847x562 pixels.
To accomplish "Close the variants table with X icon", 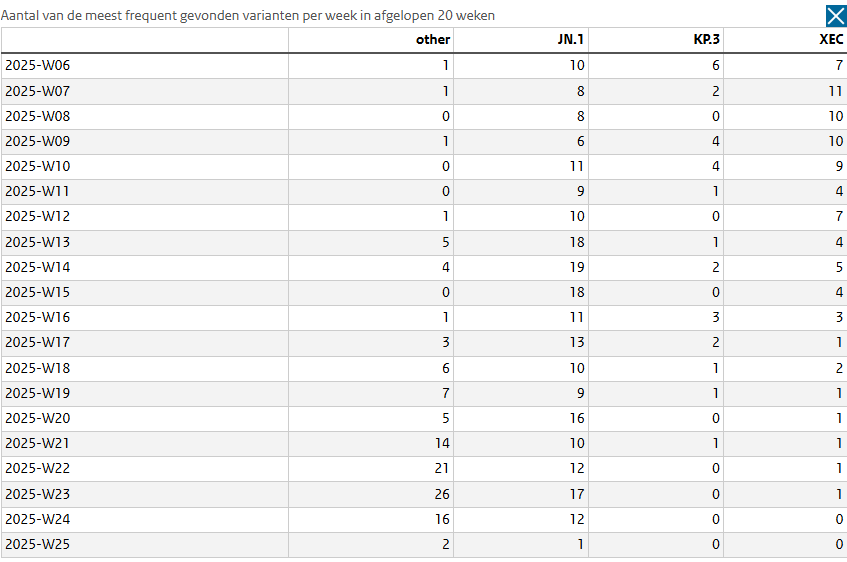I will pos(836,16).
